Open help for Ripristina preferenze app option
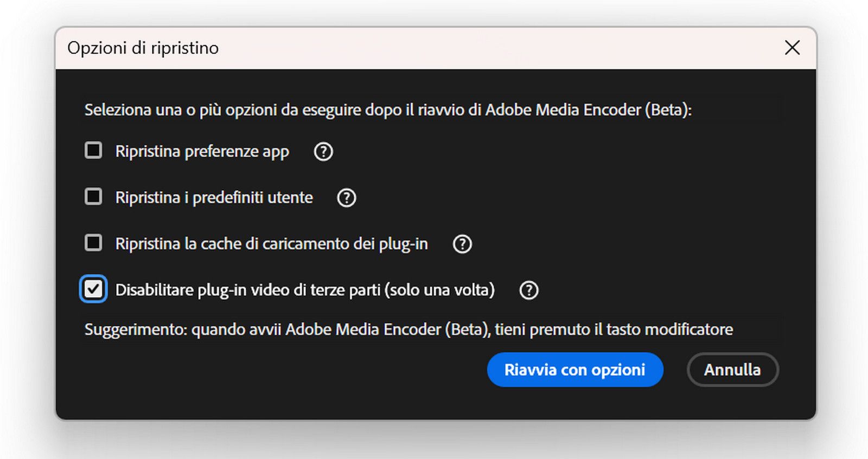The image size is (868, 459). coord(323,152)
